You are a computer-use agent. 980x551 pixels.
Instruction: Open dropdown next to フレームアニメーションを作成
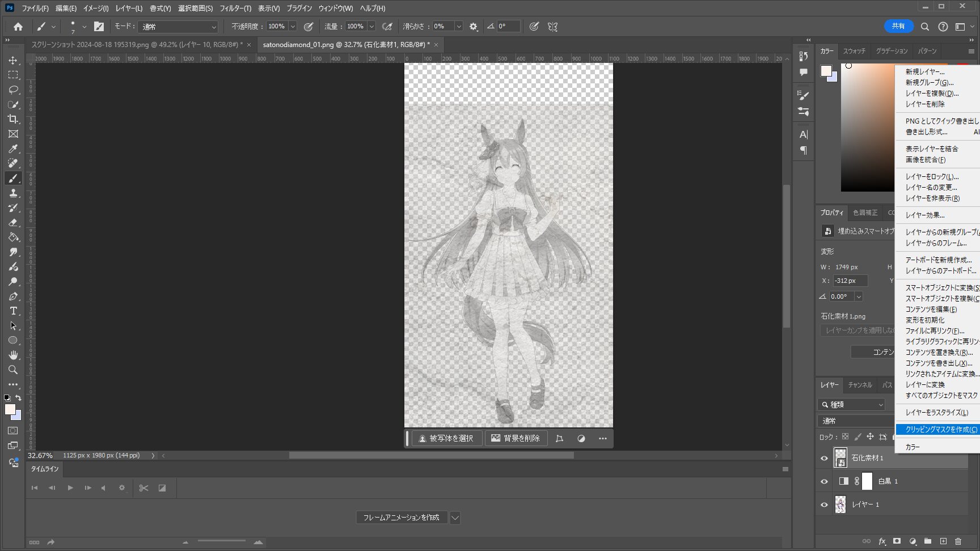point(455,518)
